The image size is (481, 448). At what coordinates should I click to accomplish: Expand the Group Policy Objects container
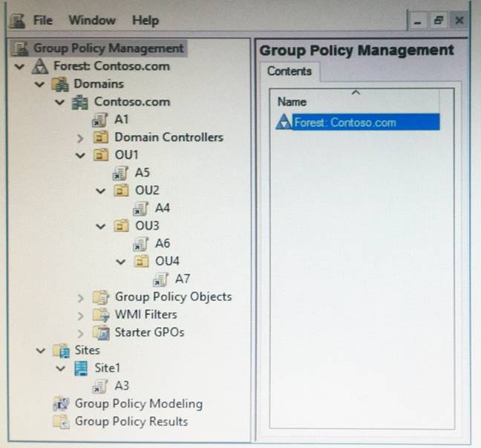pos(80,297)
